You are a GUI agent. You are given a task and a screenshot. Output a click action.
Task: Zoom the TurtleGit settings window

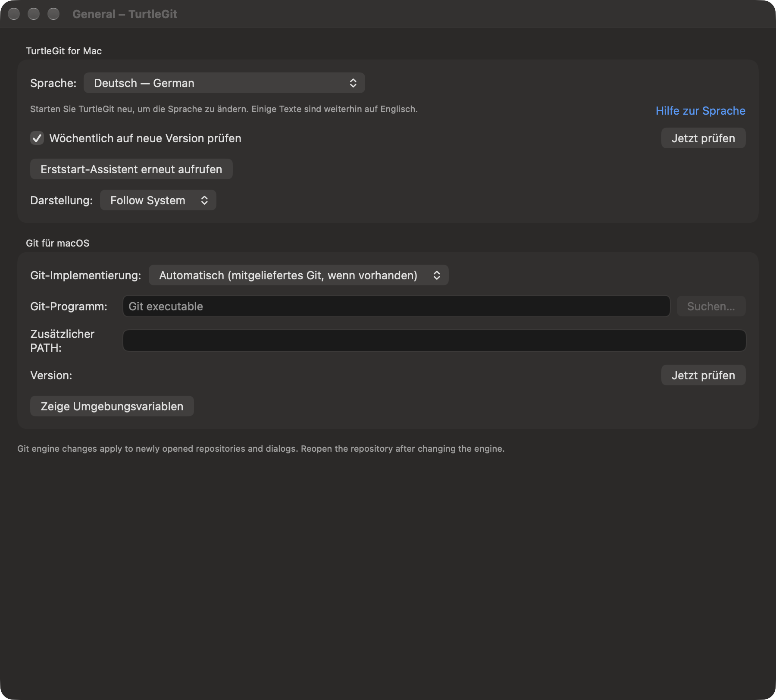point(53,14)
